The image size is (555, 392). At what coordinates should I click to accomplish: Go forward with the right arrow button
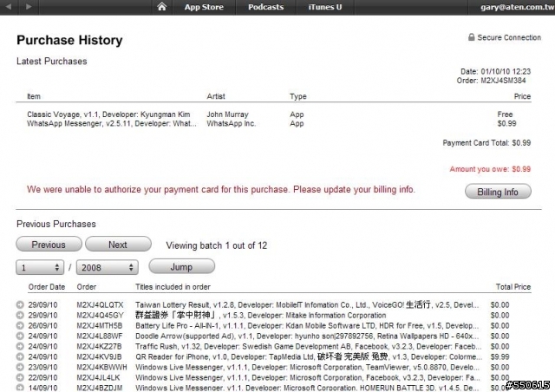pos(29,6)
